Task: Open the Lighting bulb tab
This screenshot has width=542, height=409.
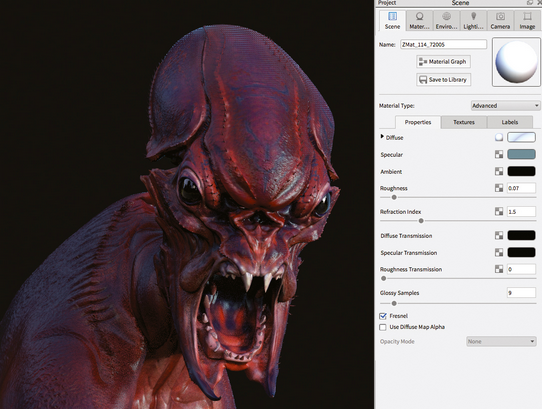Action: 473,20
